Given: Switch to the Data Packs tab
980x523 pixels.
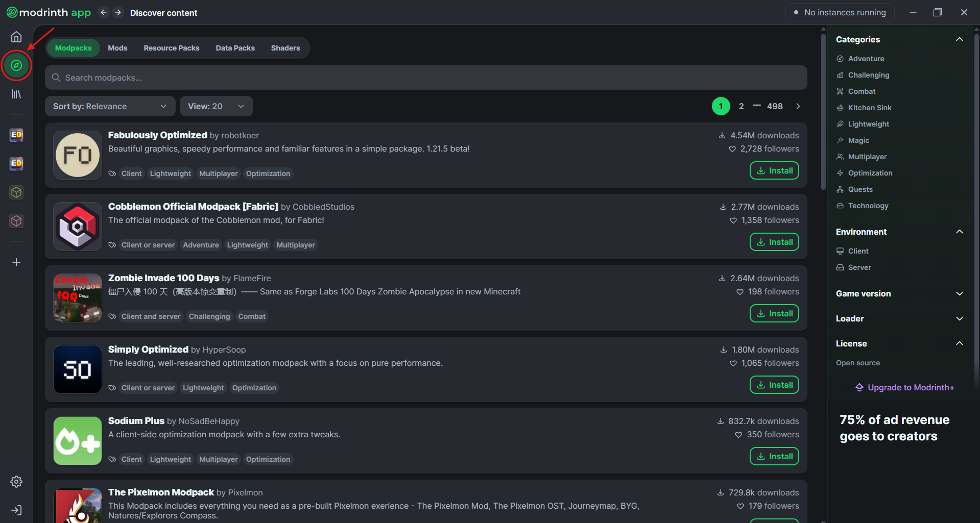Looking at the screenshot, I should [235, 48].
